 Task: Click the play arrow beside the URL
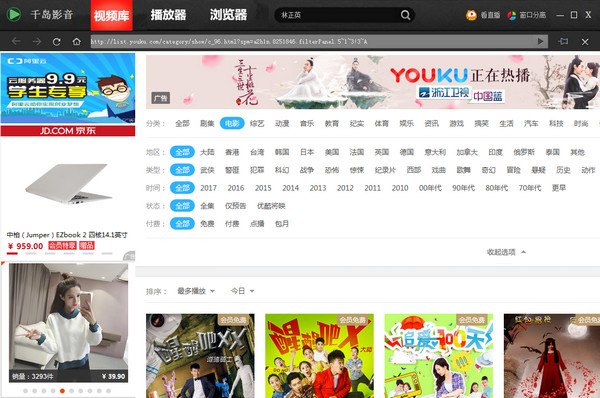coord(540,41)
